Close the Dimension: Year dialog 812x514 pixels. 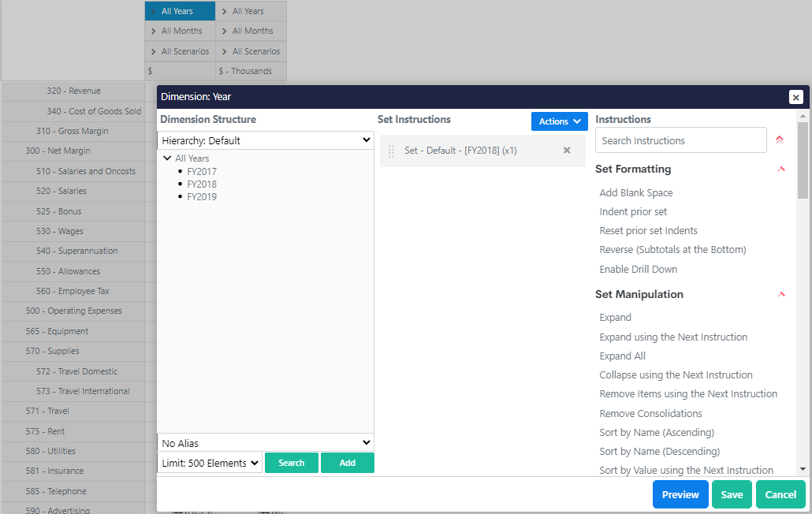(x=795, y=97)
